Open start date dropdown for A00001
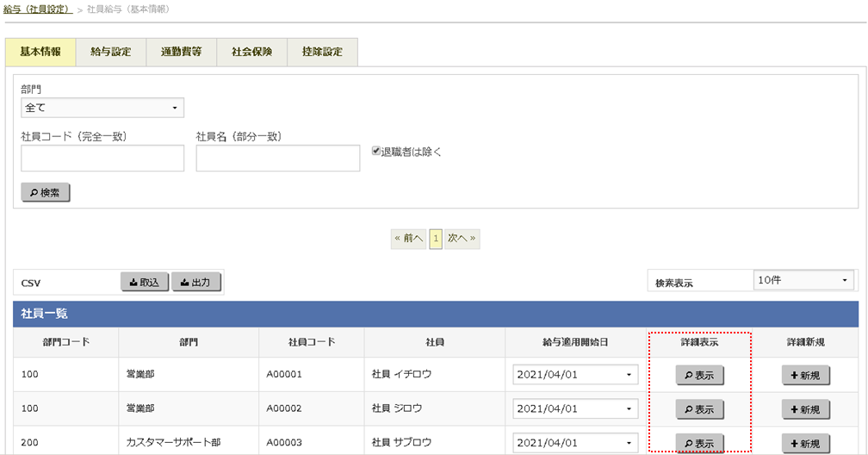Screen dimensions: 868x455 [x=575, y=375]
